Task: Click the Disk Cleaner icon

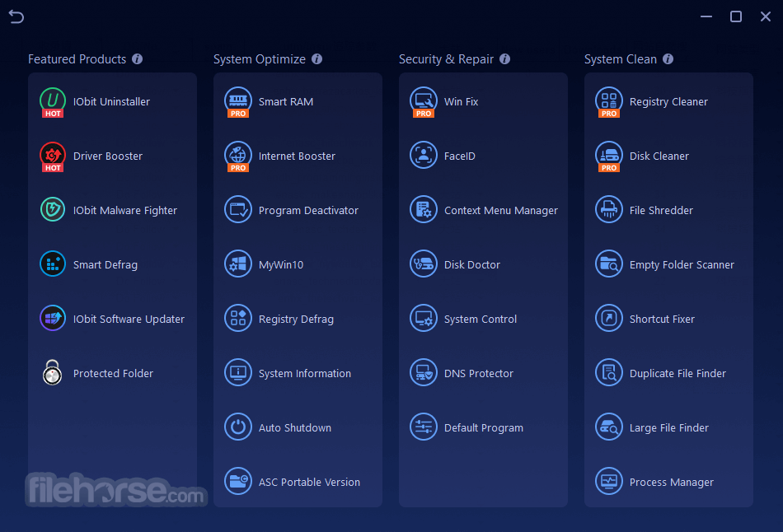Action: (x=609, y=156)
